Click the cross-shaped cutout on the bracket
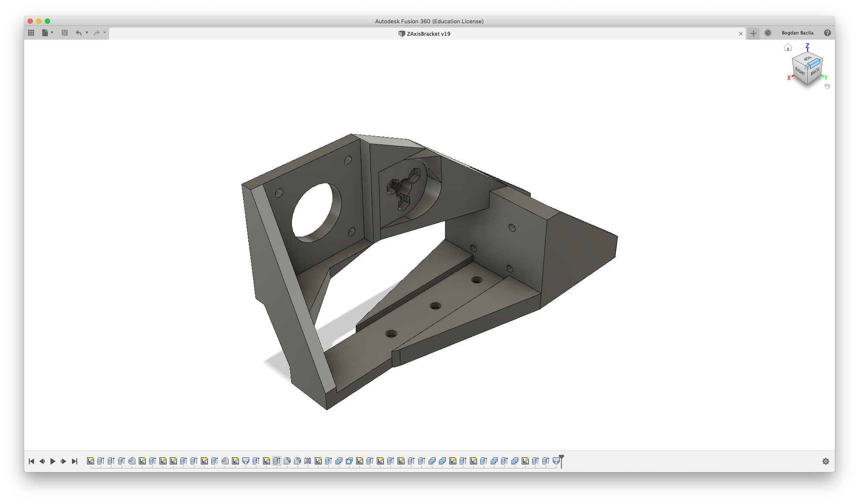 [x=404, y=189]
